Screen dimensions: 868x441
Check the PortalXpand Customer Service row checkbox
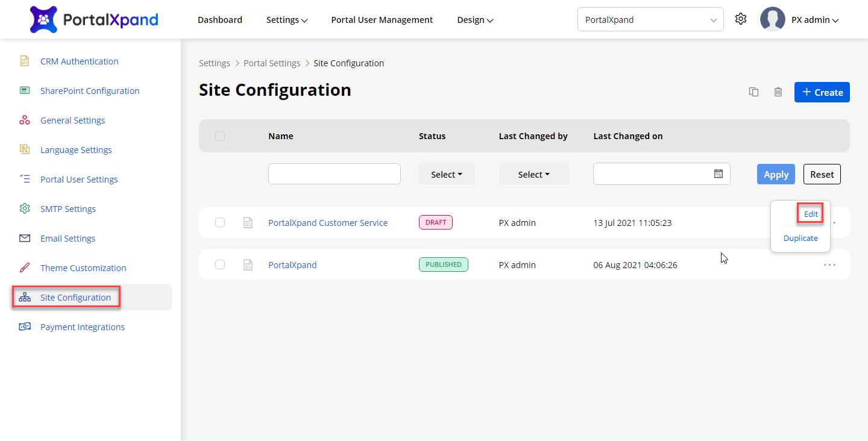tap(220, 222)
